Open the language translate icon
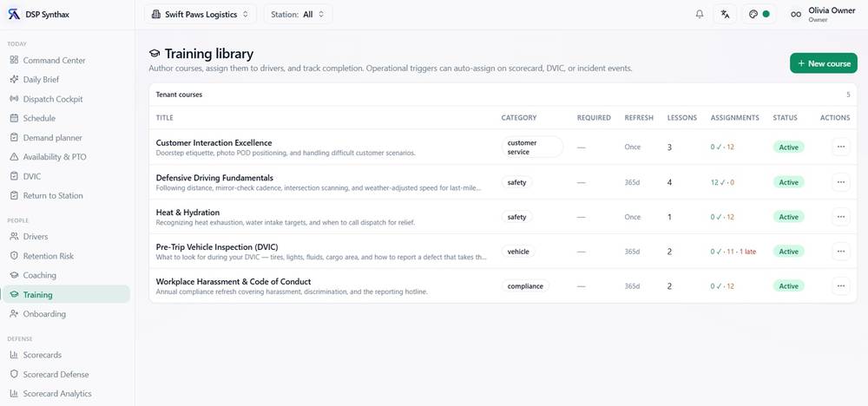 (x=725, y=15)
